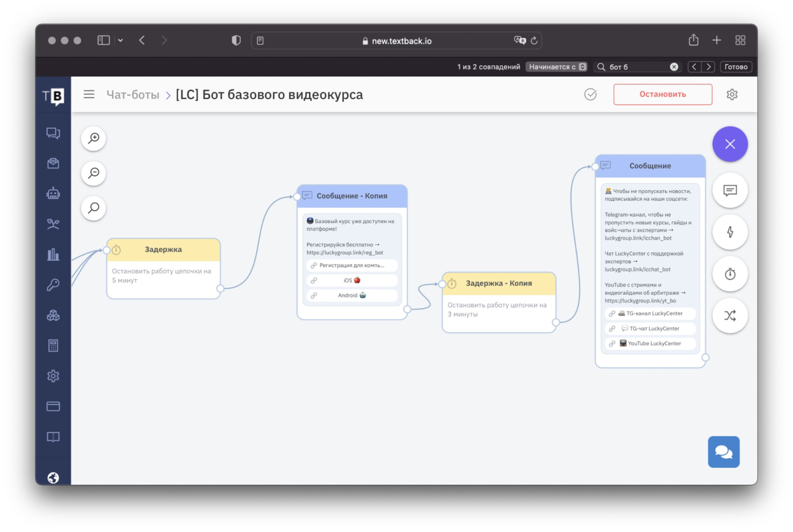This screenshot has width=793, height=532.
Task: Show the Safari tab overview
Action: 740,41
